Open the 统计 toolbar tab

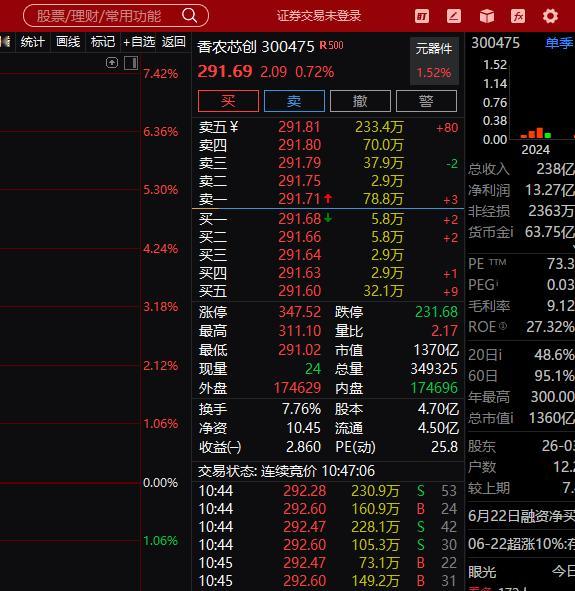coord(32,41)
